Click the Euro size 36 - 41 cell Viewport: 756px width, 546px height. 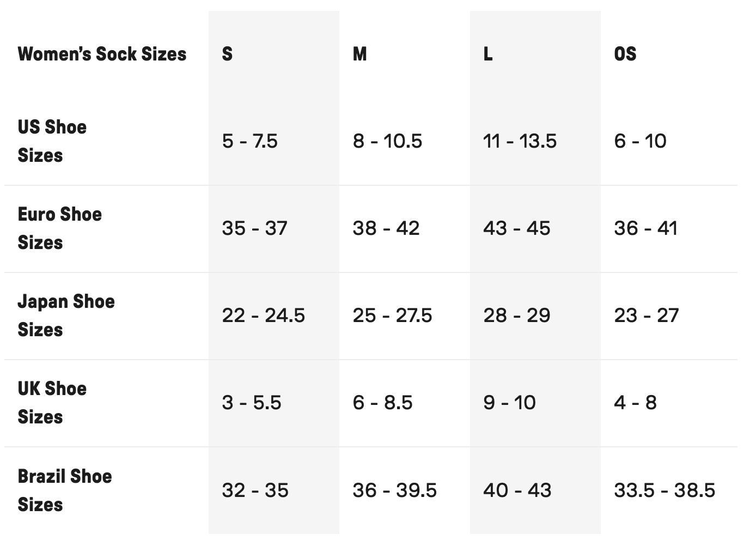tap(645, 228)
